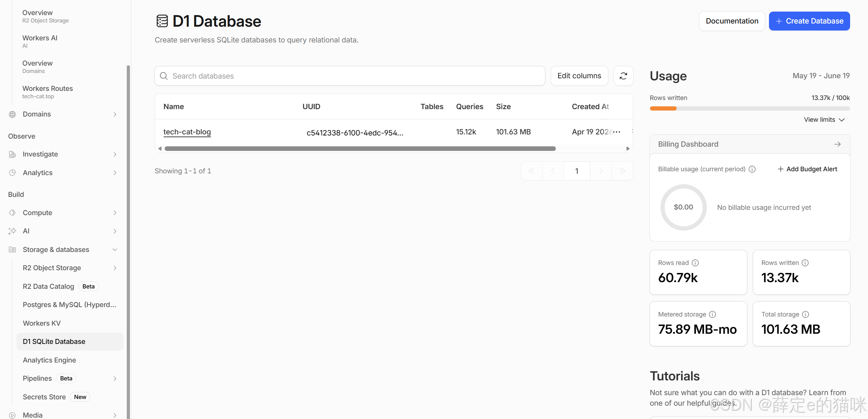868x419 pixels.
Task: Click the D1 Database header icon
Action: pyautogui.click(x=162, y=21)
